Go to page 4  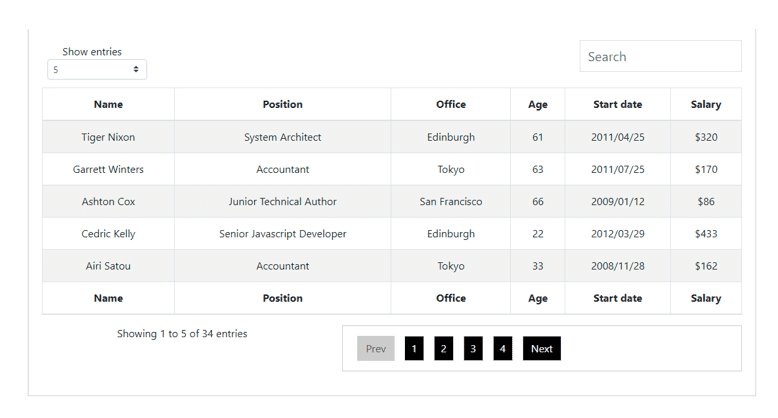click(x=502, y=348)
